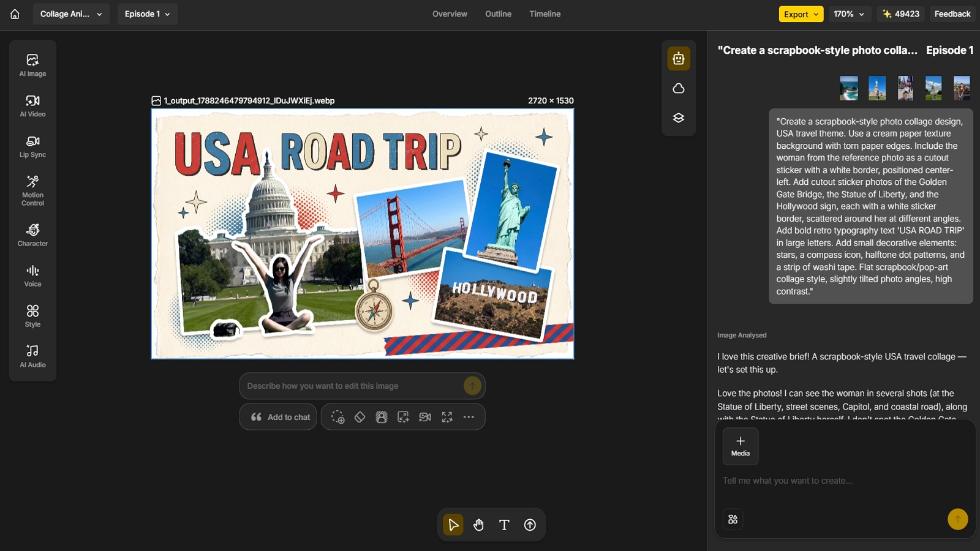Select the 'Image Analysed' status text
Viewport: 980px width, 551px height.
(x=742, y=335)
